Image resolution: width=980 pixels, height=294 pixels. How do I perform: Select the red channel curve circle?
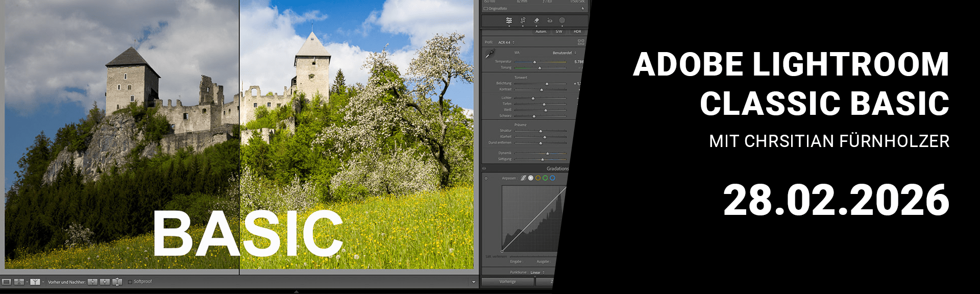(538, 178)
